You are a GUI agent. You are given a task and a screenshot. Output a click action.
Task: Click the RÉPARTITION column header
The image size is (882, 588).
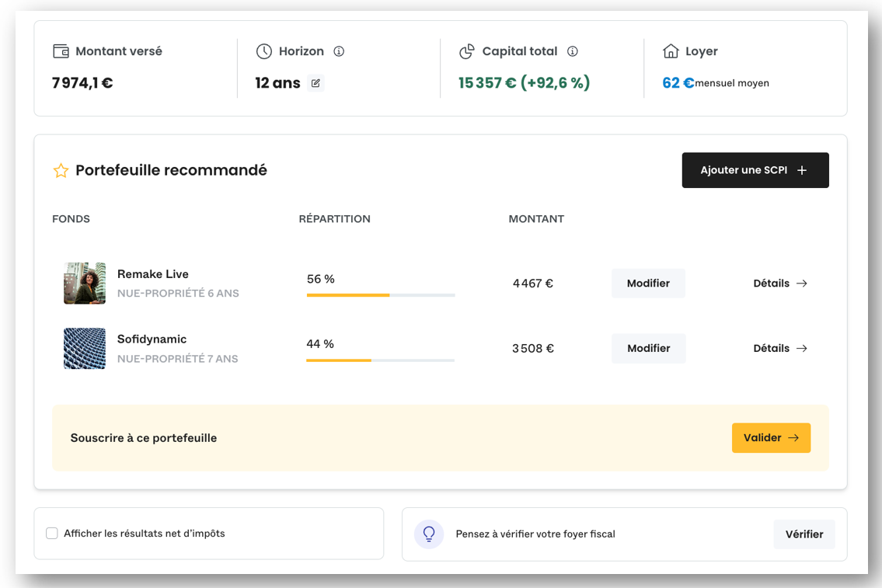click(335, 219)
